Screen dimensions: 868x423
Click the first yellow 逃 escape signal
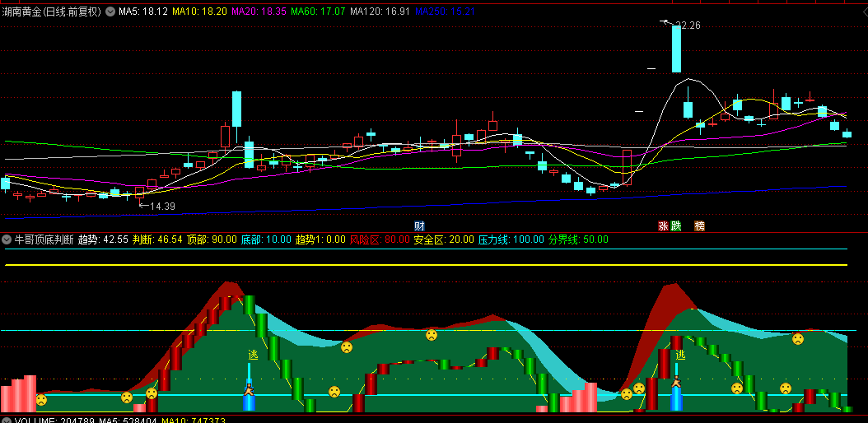(x=253, y=356)
